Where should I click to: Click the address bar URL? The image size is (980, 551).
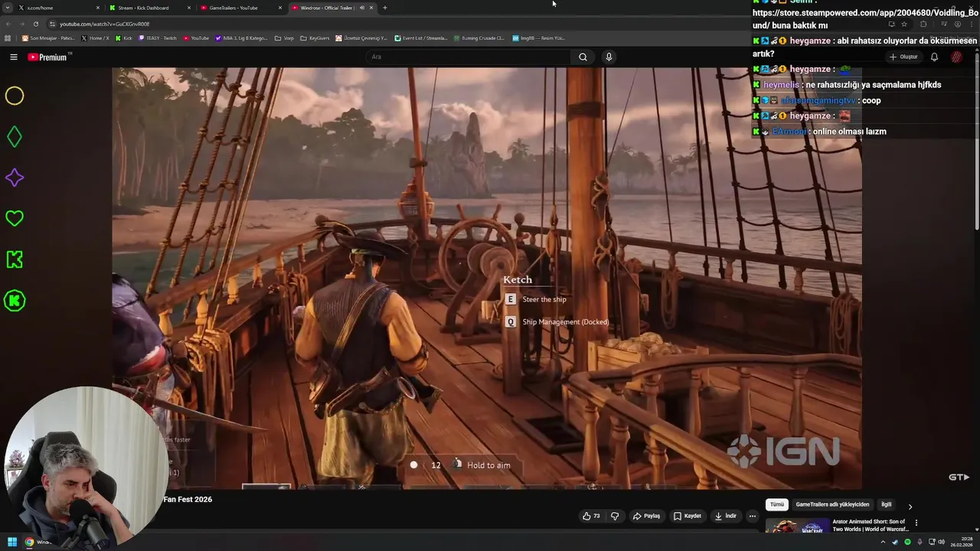coord(105,24)
